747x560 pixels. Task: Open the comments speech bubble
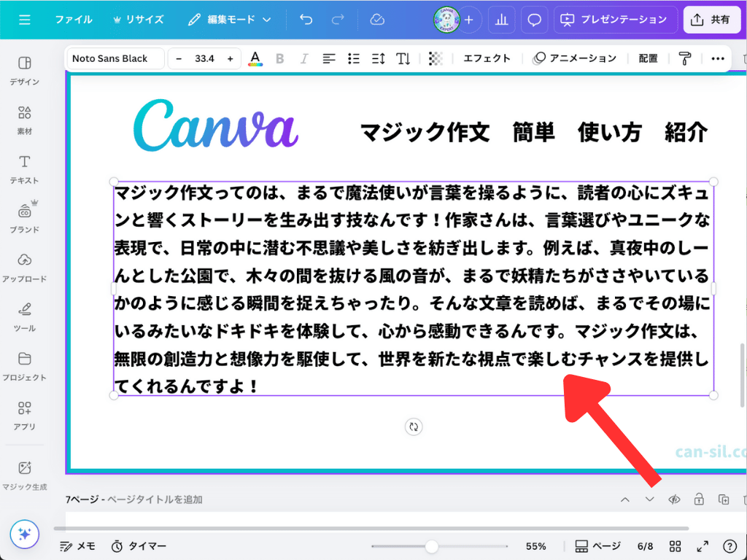click(534, 20)
